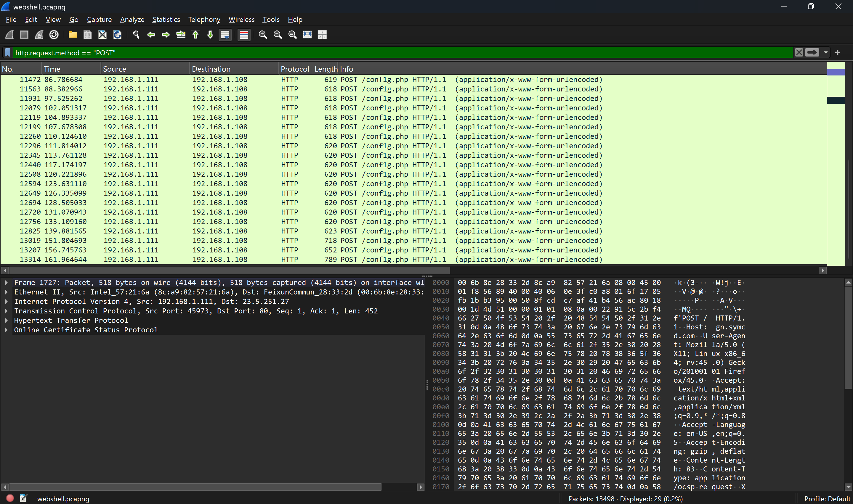This screenshot has height=504, width=853.
Task: Expand the Frame 1727 details
Action: coord(7,283)
